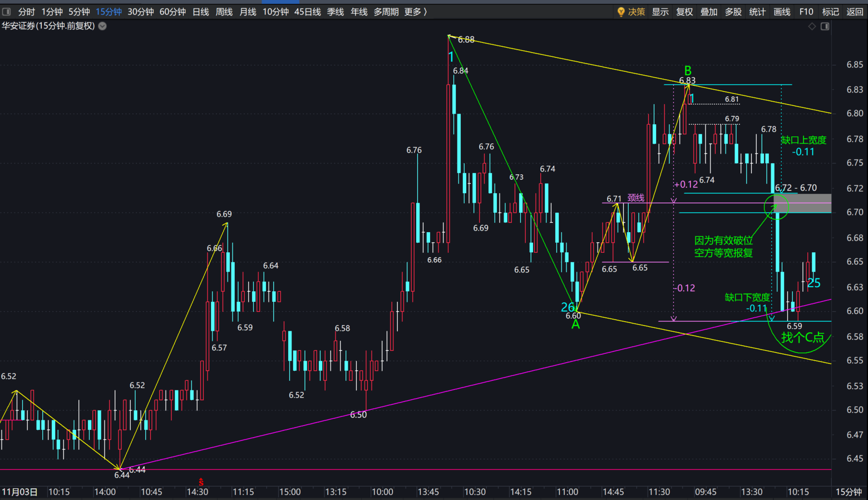The height and width of the screenshot is (500, 868).
Task: Open the 复权 adjustment menu
Action: point(684,12)
